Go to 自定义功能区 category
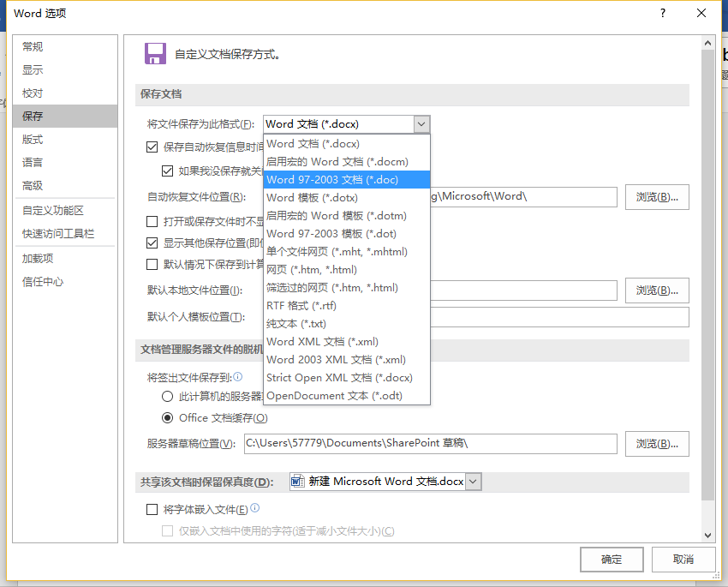728x587 pixels. (x=65, y=210)
